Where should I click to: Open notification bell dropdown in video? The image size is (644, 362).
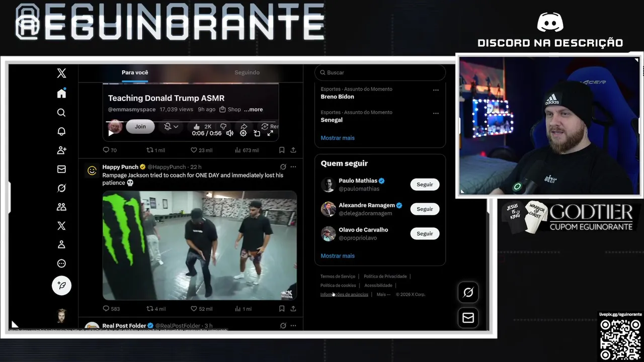pyautogui.click(x=171, y=127)
